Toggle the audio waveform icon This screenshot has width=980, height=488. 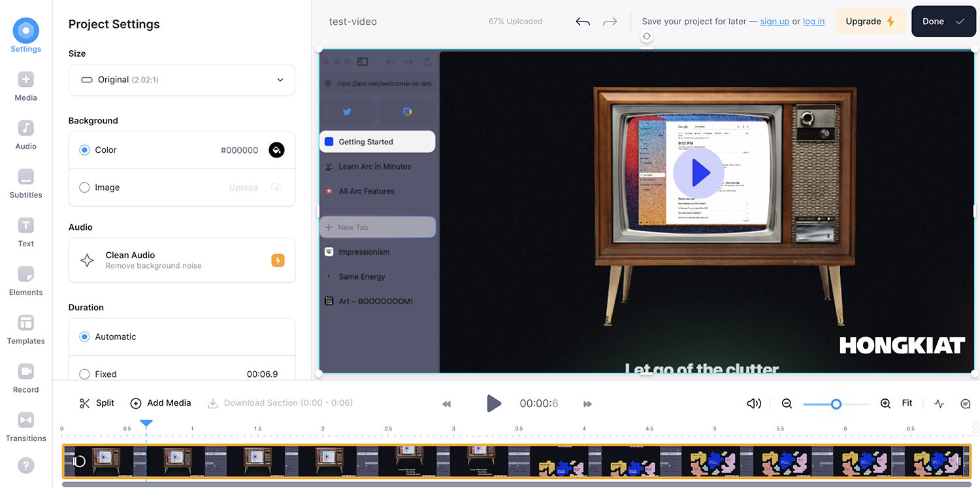click(x=939, y=404)
